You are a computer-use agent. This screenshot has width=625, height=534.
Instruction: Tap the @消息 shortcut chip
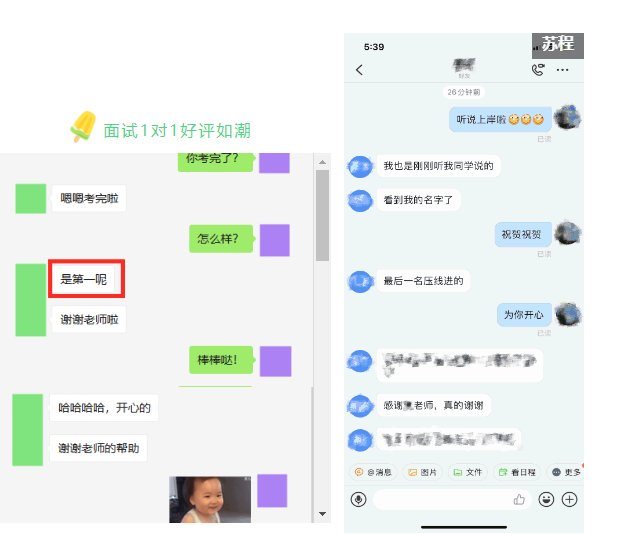tap(373, 472)
